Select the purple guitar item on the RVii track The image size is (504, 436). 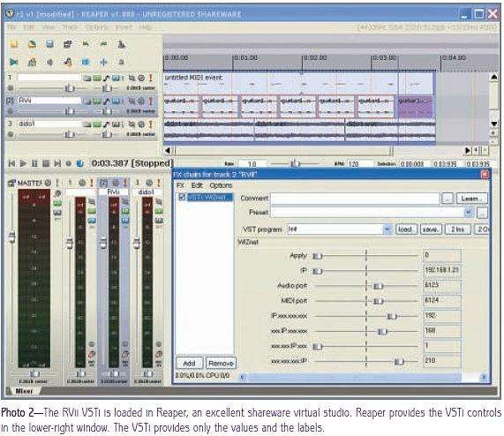pos(415,106)
